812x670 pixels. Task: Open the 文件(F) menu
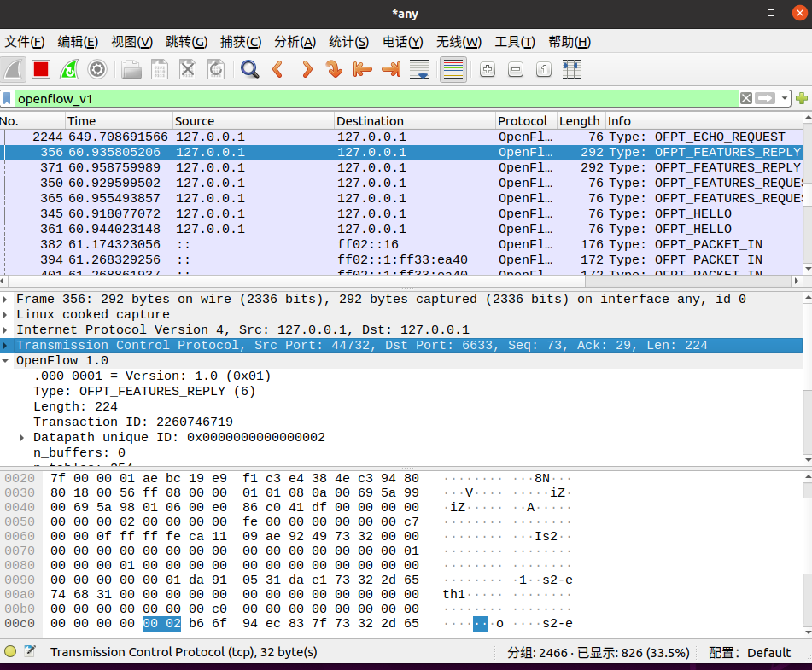coord(25,42)
